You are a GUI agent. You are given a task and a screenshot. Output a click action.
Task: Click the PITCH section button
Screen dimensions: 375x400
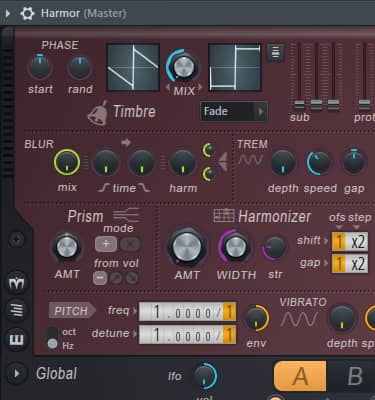(x=72, y=311)
